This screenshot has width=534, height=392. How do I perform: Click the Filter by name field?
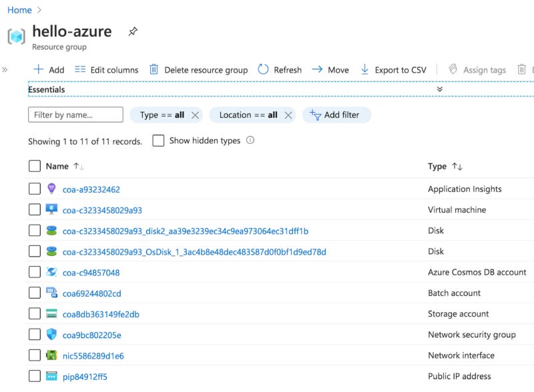pyautogui.click(x=75, y=115)
